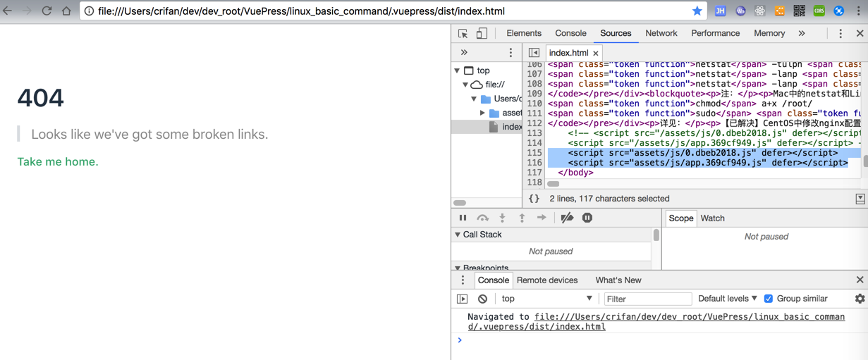Click the Step arrow debugger button
This screenshot has width=868, height=360.
point(542,218)
